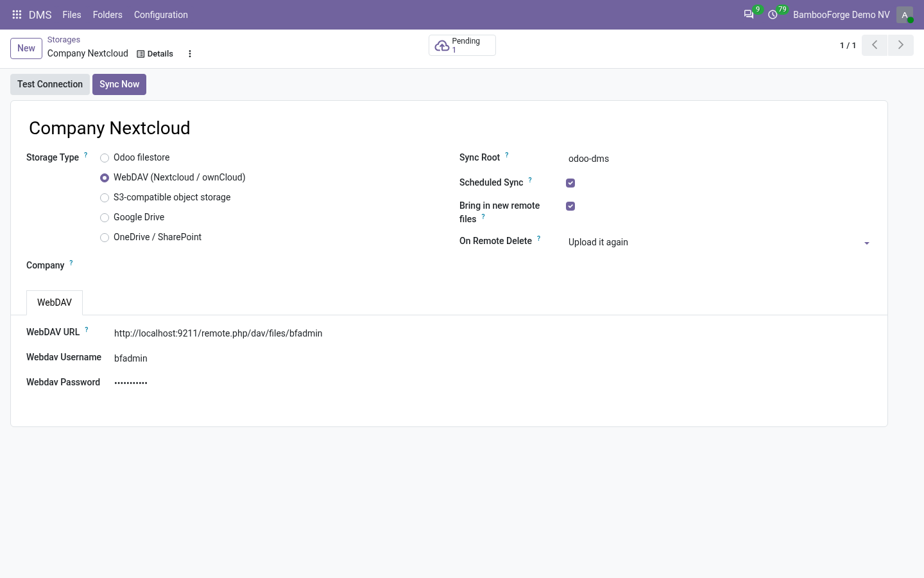This screenshot has width=924, height=578.
Task: Select Google Drive storage type
Action: [x=105, y=218]
